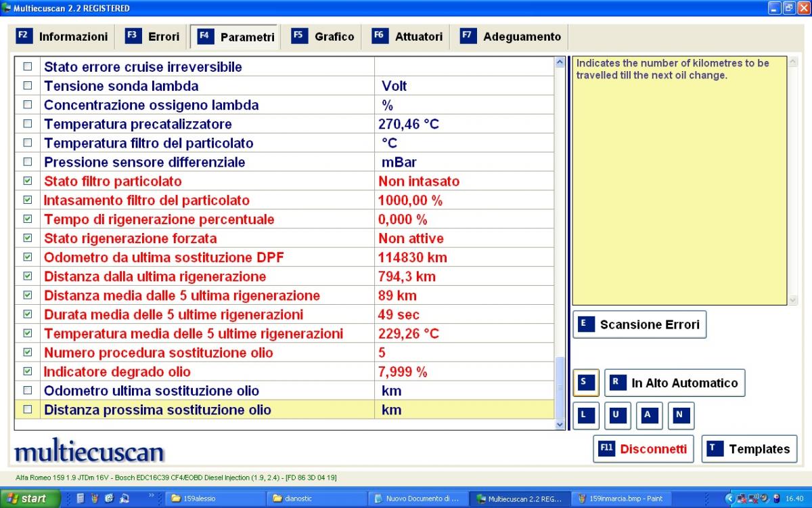The height and width of the screenshot is (508, 812).
Task: Click the In Alto Automatico button
Action: pyautogui.click(x=675, y=383)
